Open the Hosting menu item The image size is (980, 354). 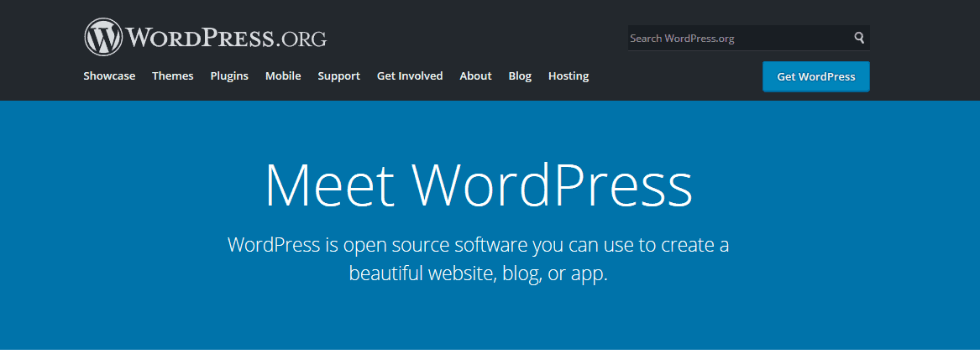[569, 76]
